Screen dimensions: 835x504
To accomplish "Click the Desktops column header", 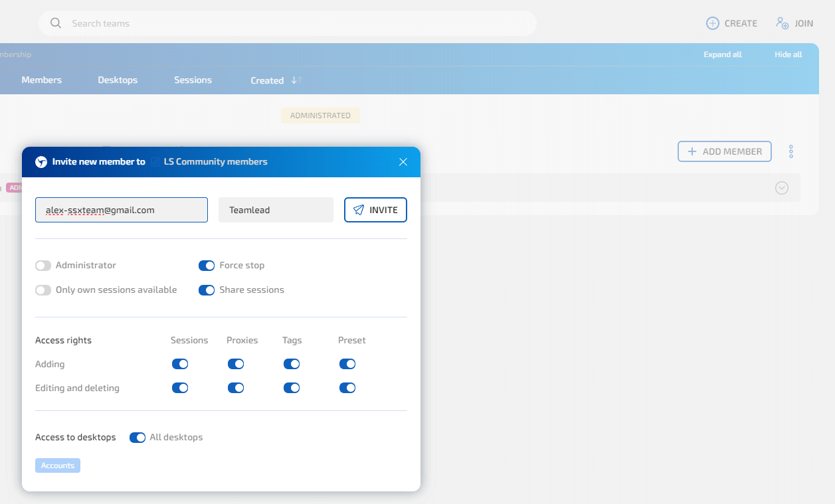I will coord(118,80).
